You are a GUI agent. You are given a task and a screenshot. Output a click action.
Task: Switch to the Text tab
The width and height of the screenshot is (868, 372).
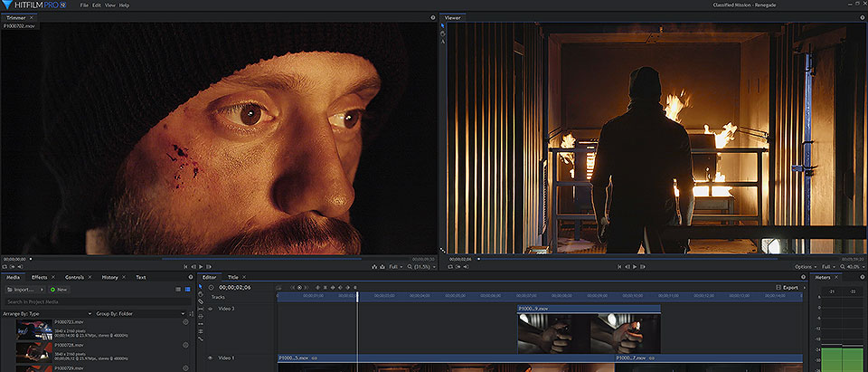[141, 277]
